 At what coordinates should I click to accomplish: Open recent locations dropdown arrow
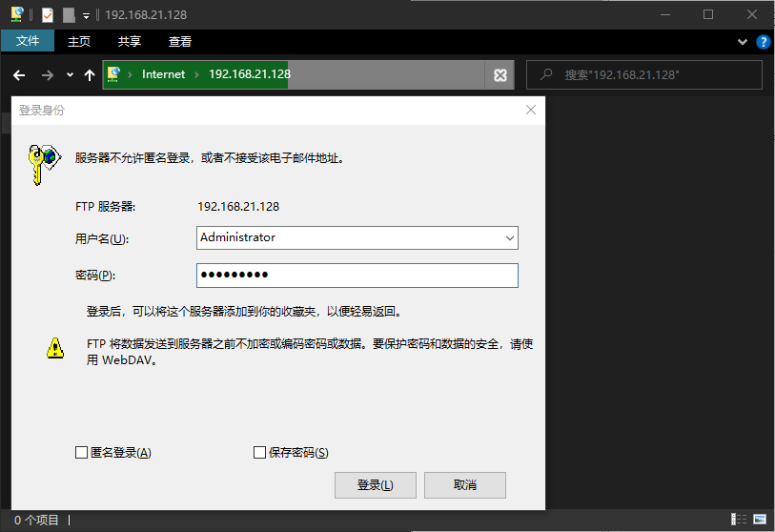[x=70, y=74]
